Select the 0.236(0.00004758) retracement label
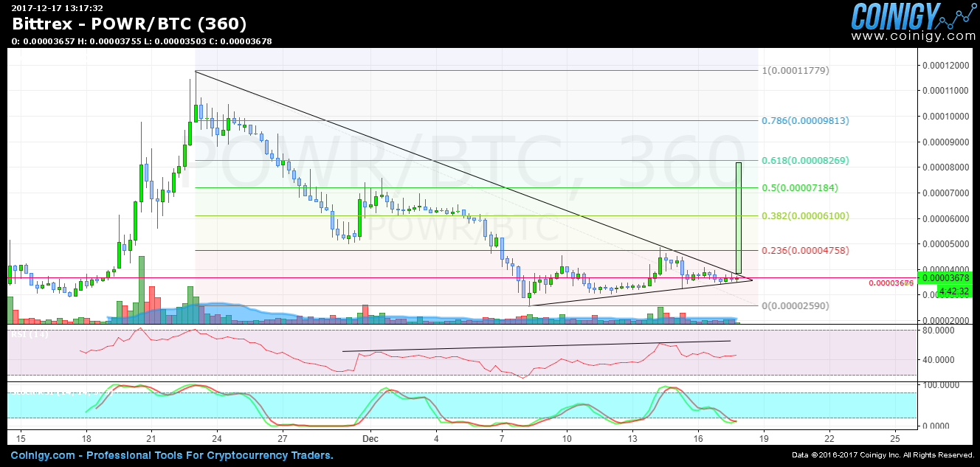 click(x=804, y=251)
